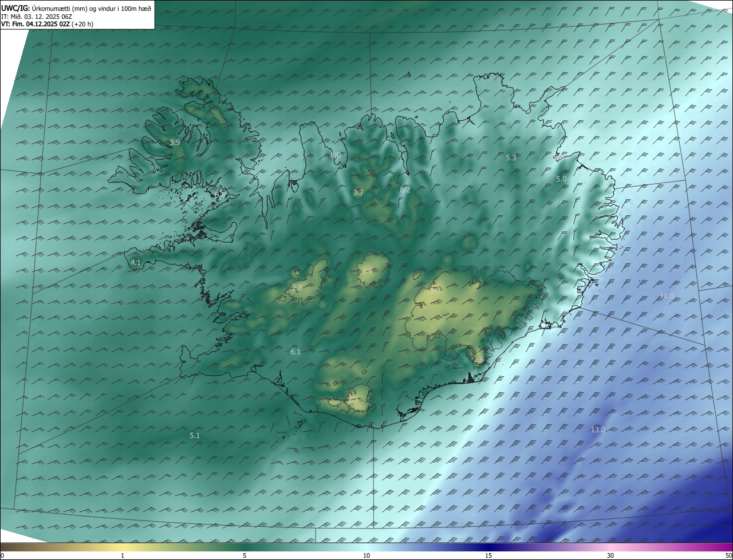Screen dimensions: 733x560
Task: Select the '50' tick on the color scale
Action: tap(728, 555)
